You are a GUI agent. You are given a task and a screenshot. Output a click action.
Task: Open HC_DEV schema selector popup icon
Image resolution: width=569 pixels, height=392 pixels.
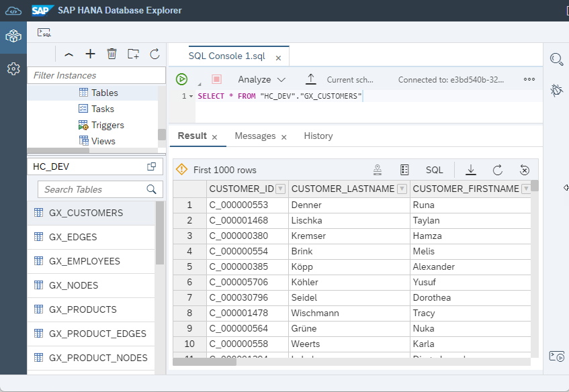point(151,166)
